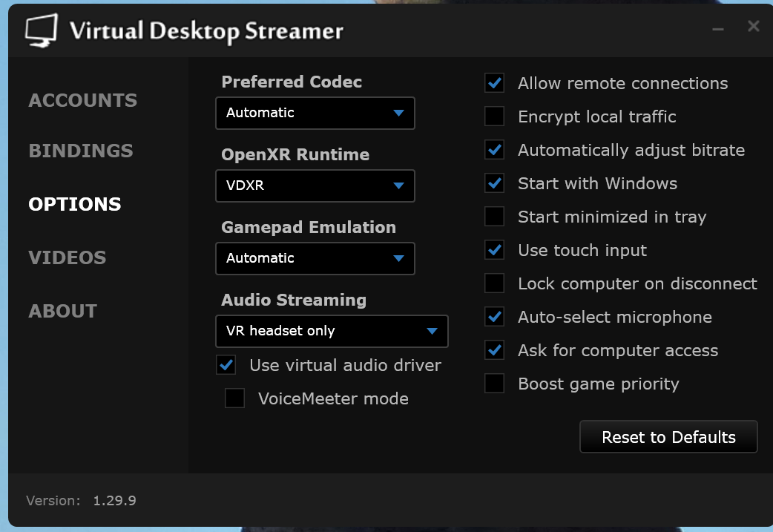Click the Virtual Desktop Streamer monitor logo
This screenshot has height=532, width=773.
click(x=41, y=30)
